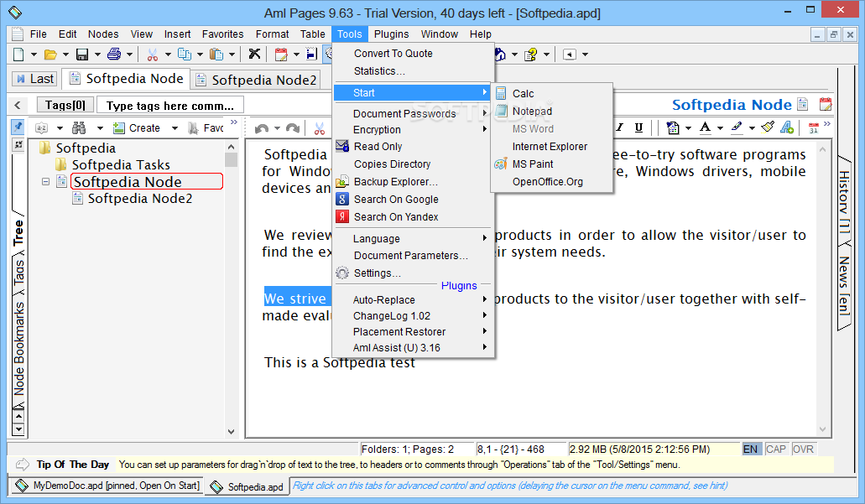This screenshot has height=504, width=865.
Task: Click the EN language indicator
Action: pos(750,449)
